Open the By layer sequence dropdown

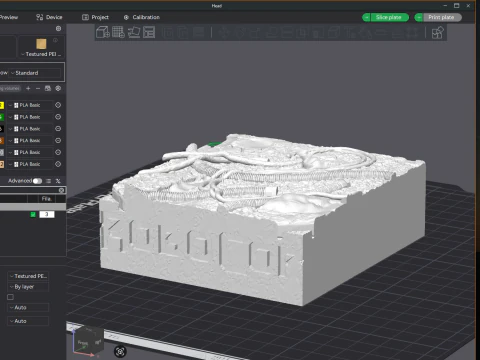[28, 287]
